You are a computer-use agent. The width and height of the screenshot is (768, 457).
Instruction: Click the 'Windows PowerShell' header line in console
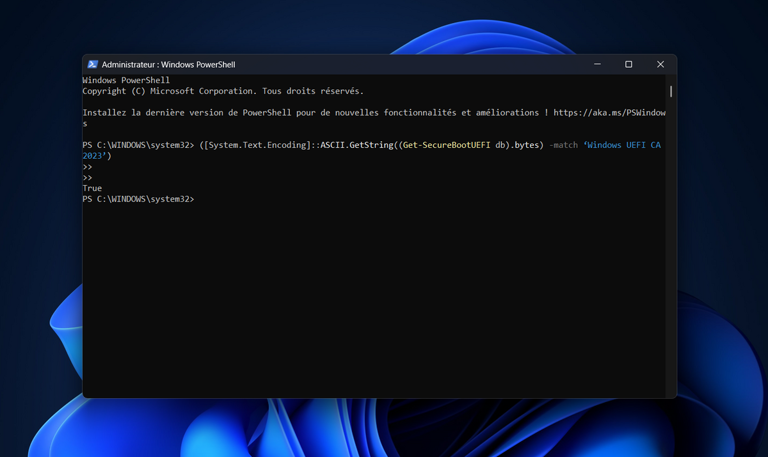[x=126, y=80]
